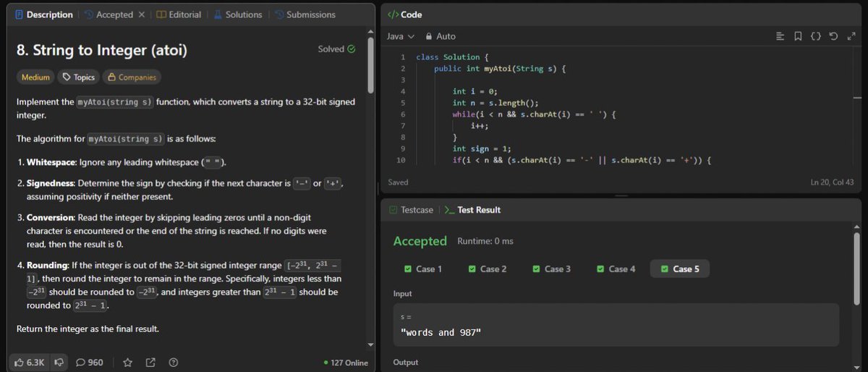
Task: Reset code to default with undo arrow
Action: point(833,35)
